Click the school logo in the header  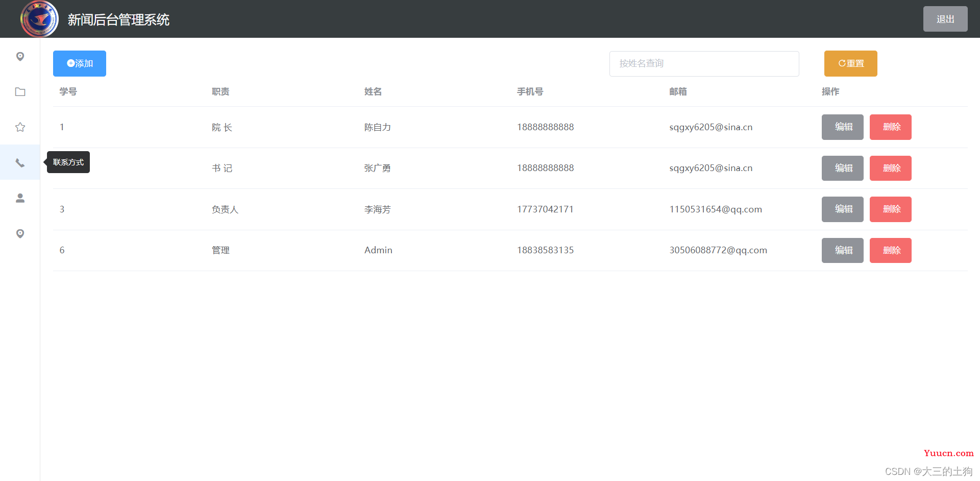click(39, 19)
